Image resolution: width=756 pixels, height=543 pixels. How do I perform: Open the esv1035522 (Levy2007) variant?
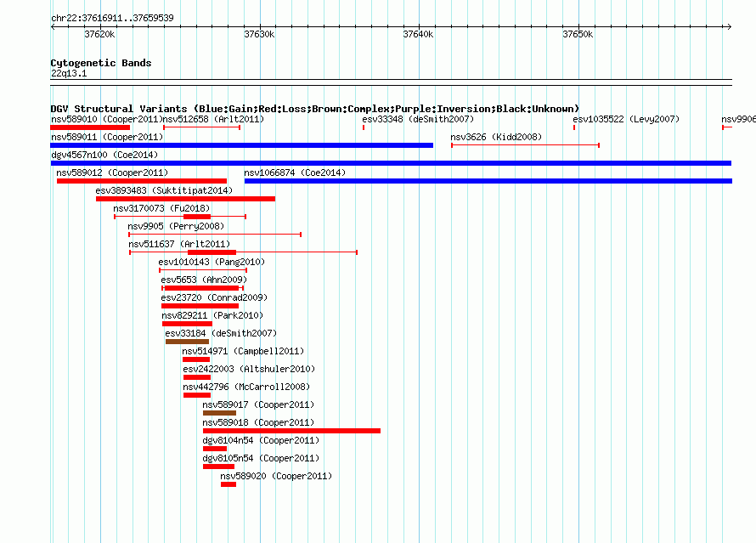[626, 119]
